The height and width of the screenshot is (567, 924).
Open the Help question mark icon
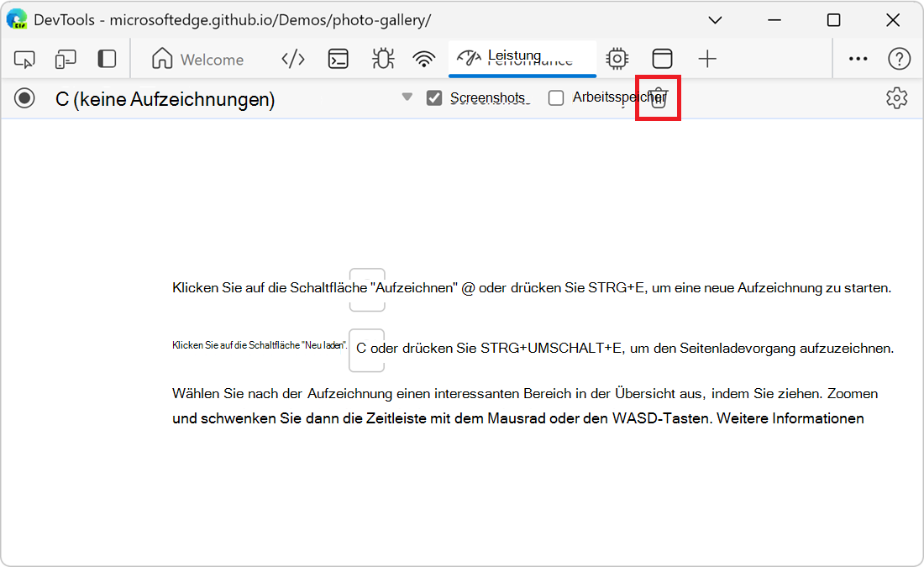click(x=900, y=59)
